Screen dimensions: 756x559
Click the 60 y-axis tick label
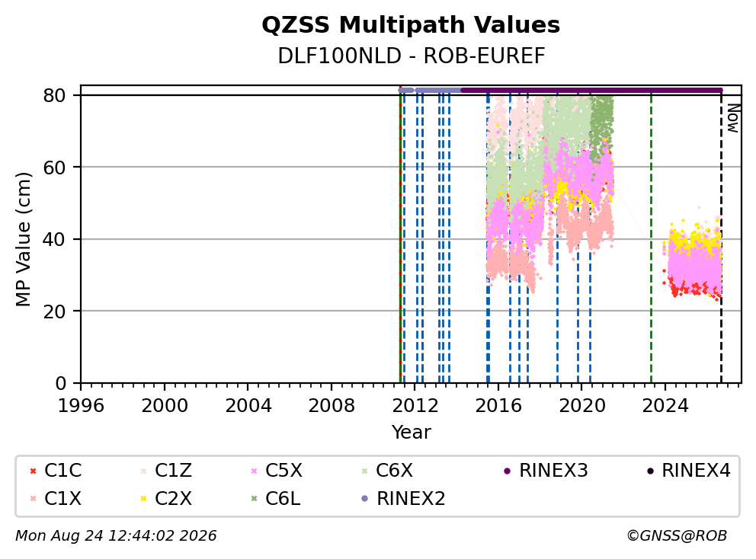click(54, 168)
